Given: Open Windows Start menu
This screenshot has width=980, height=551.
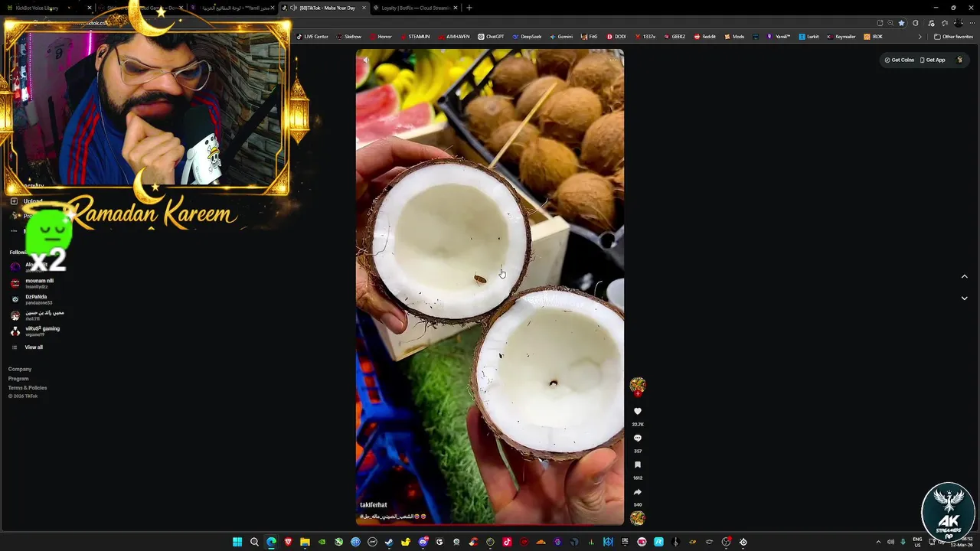Looking at the screenshot, I should 237,542.
